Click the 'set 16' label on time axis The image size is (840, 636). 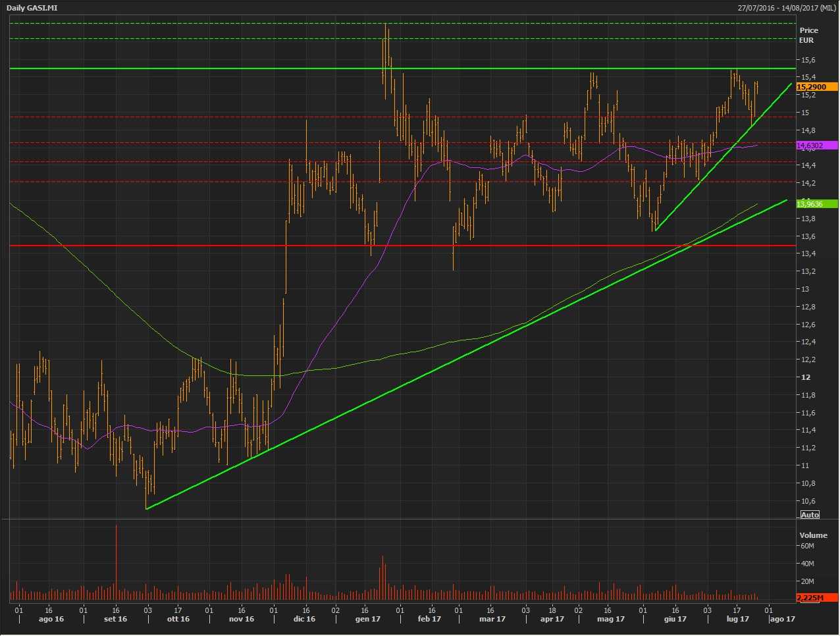[115, 619]
